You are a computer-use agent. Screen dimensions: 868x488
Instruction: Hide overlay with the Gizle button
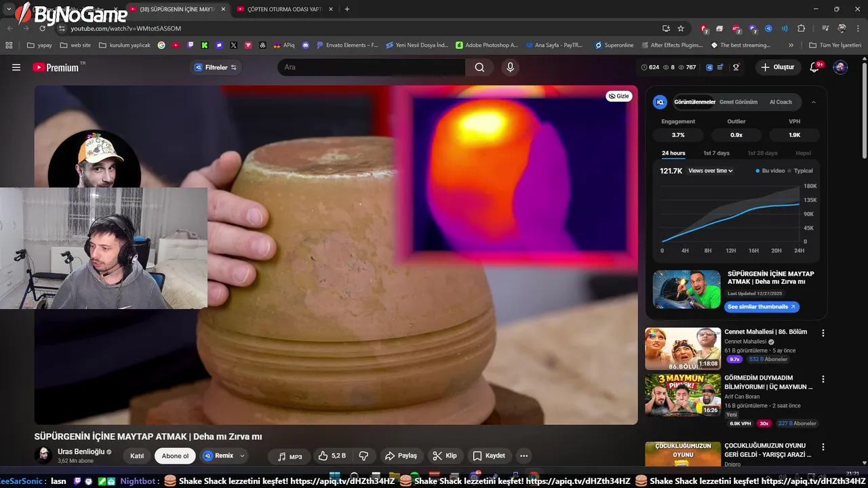click(x=618, y=96)
